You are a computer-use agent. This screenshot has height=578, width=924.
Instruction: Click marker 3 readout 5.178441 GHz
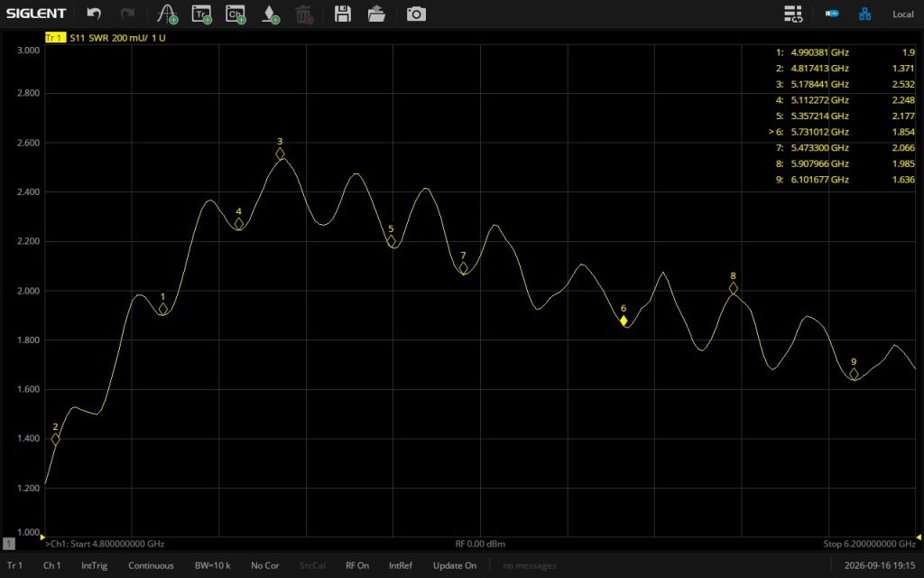coord(819,84)
